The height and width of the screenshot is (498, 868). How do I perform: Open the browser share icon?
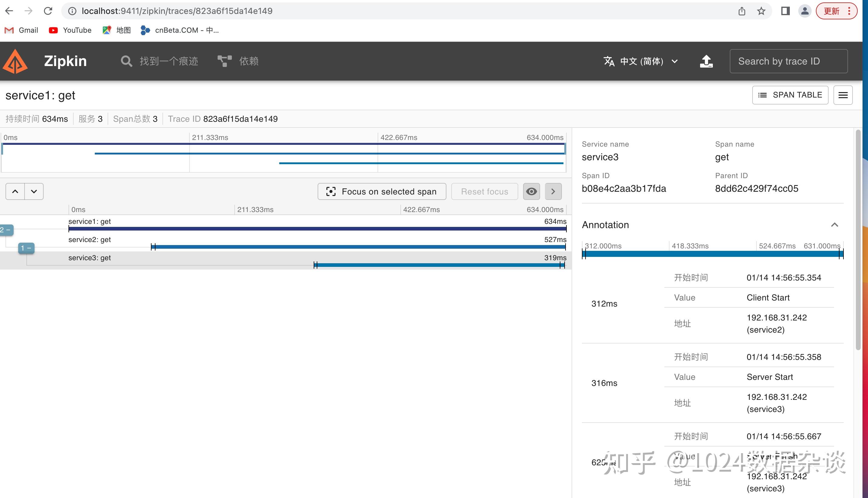point(741,11)
